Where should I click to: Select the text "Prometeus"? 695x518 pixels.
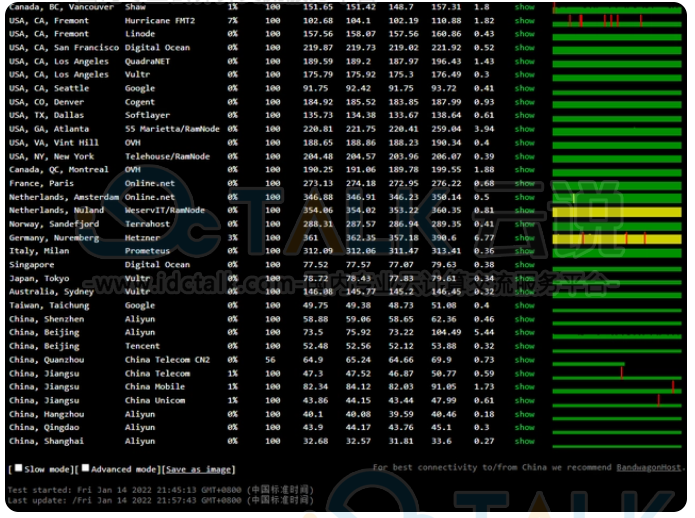[x=147, y=251]
